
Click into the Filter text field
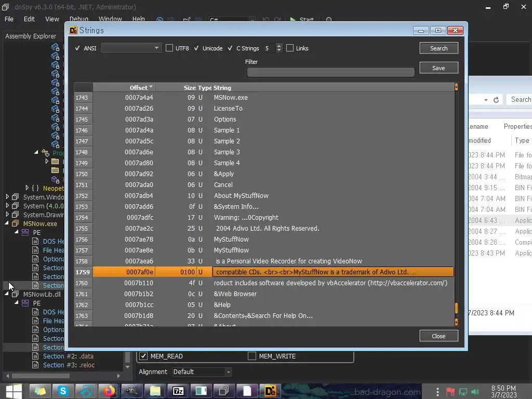(x=331, y=72)
